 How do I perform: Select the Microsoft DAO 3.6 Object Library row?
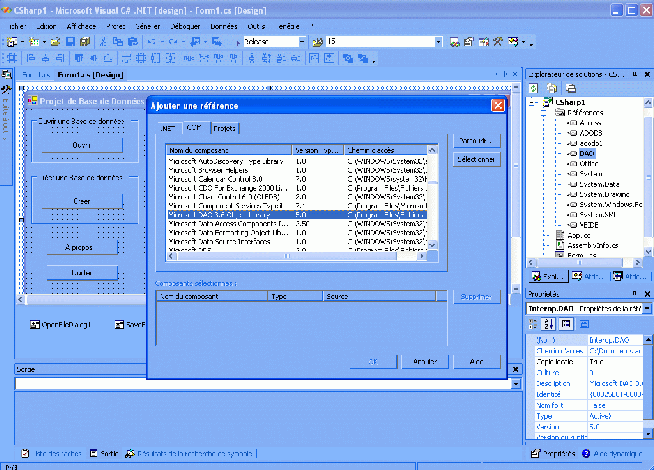pyautogui.click(x=297, y=214)
